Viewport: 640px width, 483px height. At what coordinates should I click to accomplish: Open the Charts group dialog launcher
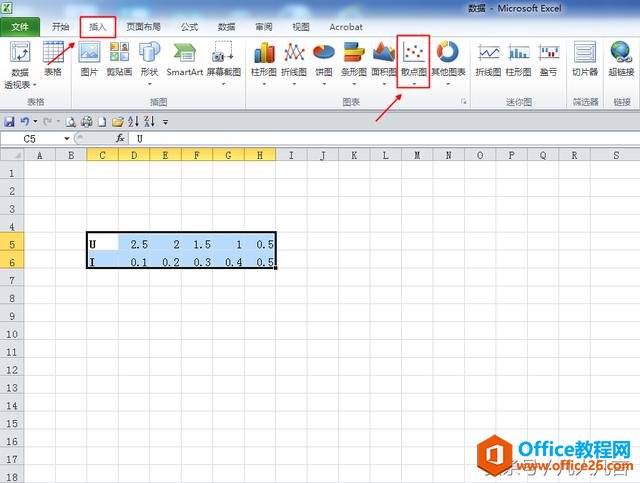point(464,102)
